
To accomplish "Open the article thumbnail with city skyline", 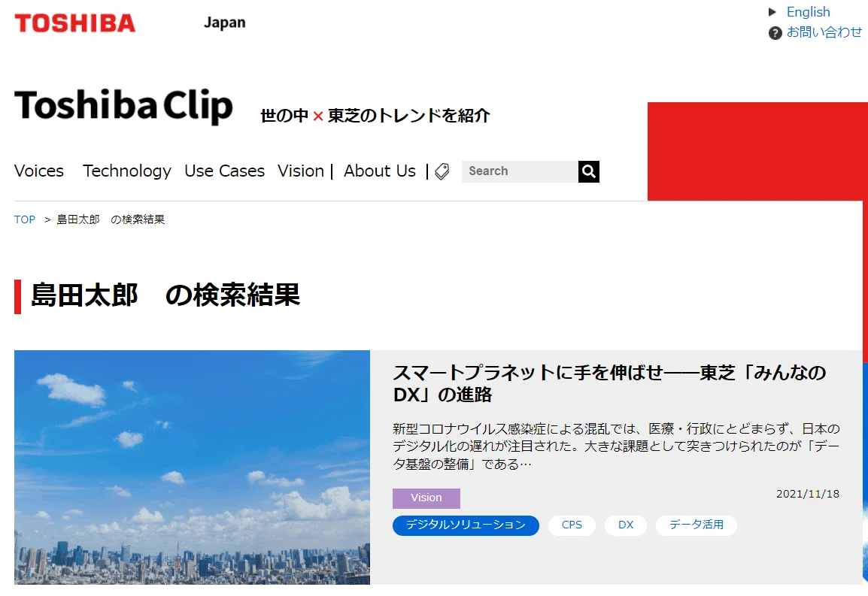I will pyautogui.click(x=192, y=467).
